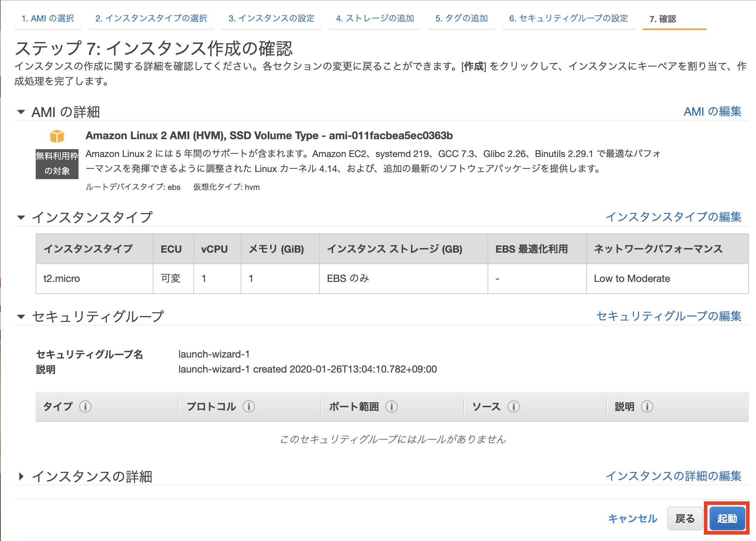Viewport: 756px width, 541px height.
Task: Click the t2.micro cell
Action: [x=95, y=279]
